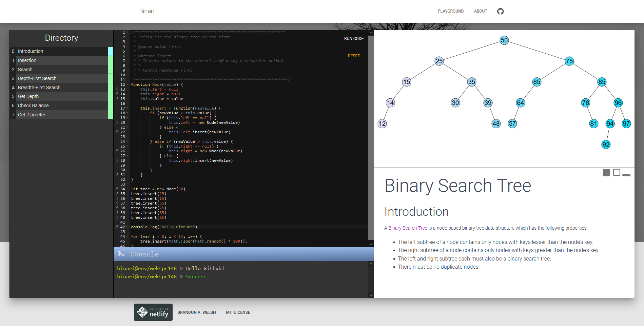Viewport: 644px width, 326px height.
Task: Collapse the comment block at line 1
Action: coord(128,32)
